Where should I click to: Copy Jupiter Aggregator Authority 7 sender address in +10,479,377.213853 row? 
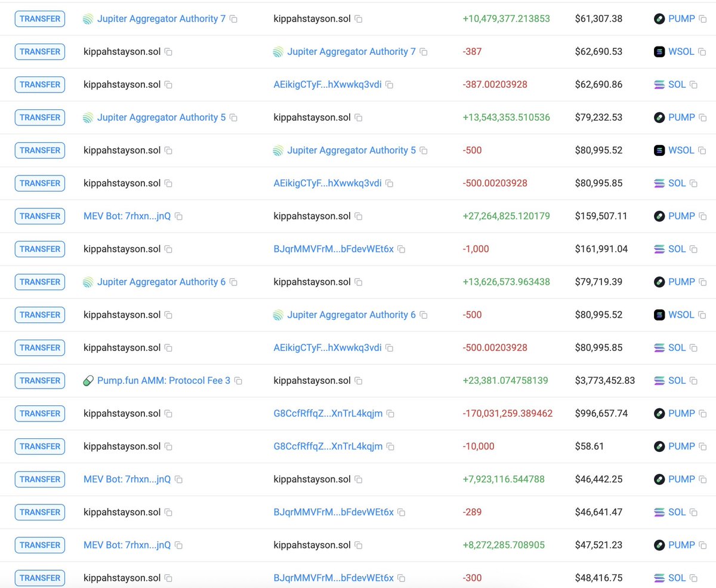coord(234,19)
